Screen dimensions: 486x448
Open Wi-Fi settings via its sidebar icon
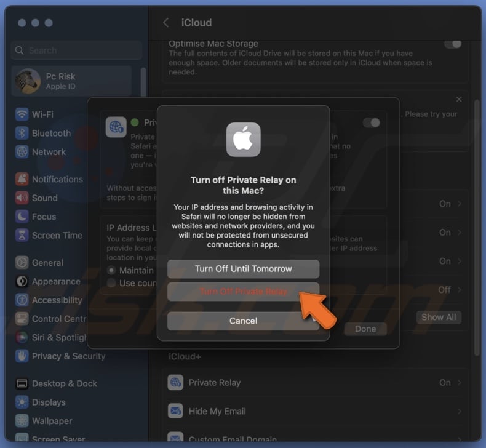coord(22,114)
